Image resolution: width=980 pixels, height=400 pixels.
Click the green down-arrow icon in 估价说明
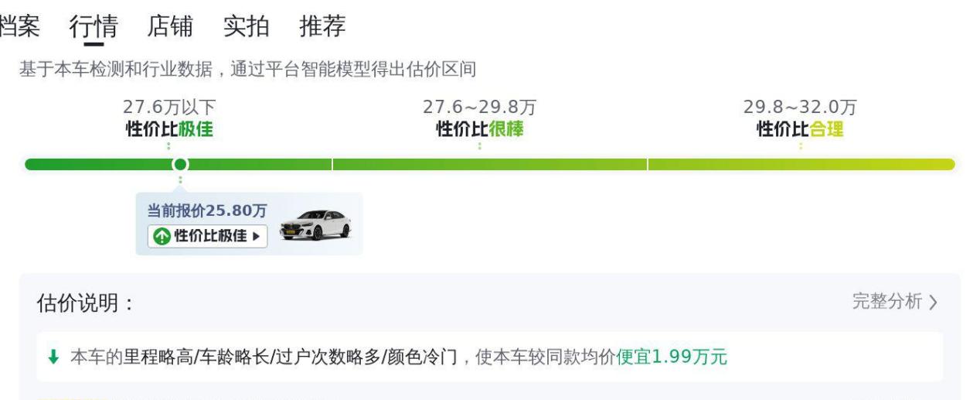(x=53, y=357)
